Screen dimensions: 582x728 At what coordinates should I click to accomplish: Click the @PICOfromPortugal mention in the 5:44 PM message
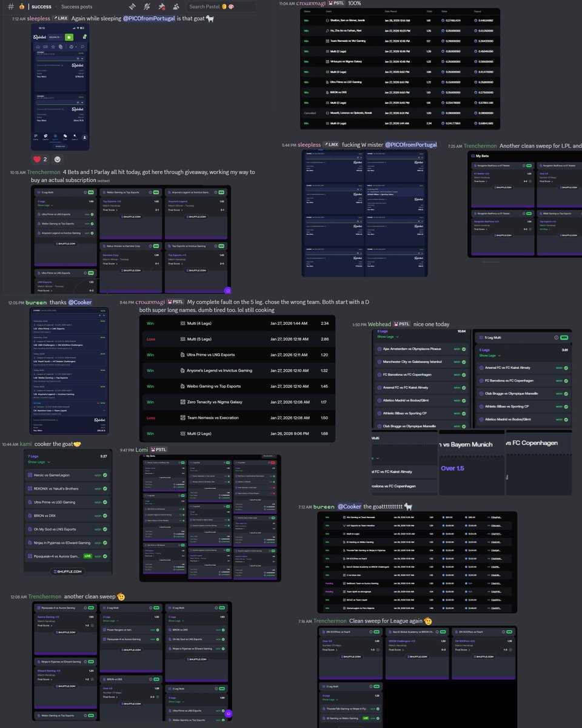411,145
